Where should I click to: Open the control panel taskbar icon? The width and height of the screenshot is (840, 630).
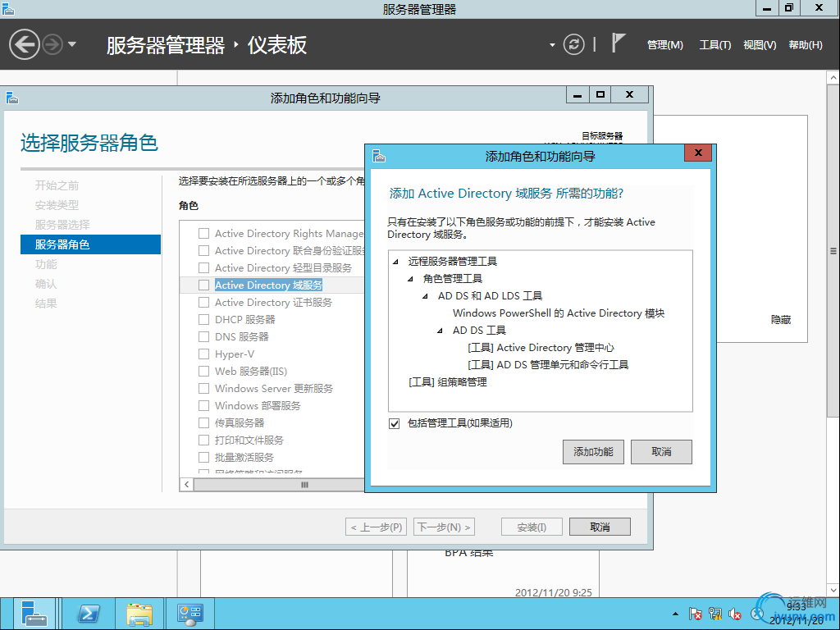pyautogui.click(x=189, y=614)
